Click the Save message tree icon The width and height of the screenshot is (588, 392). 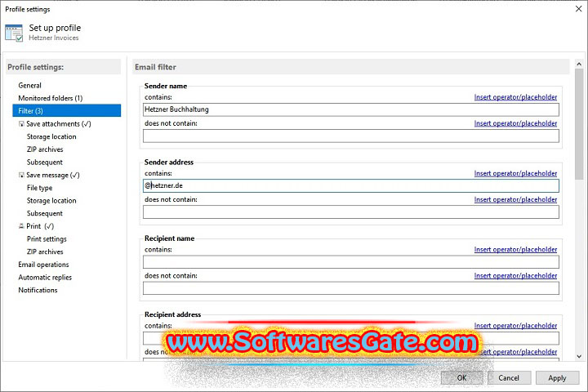pyautogui.click(x=21, y=175)
